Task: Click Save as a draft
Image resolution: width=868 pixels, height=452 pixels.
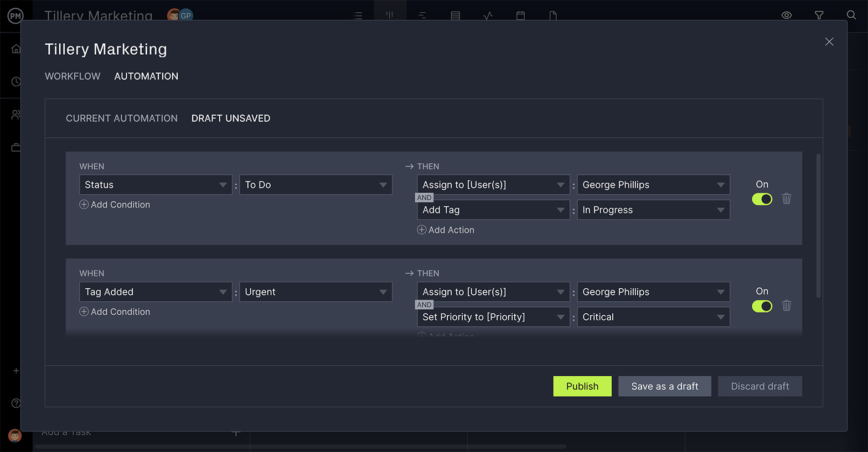Action: (x=664, y=386)
